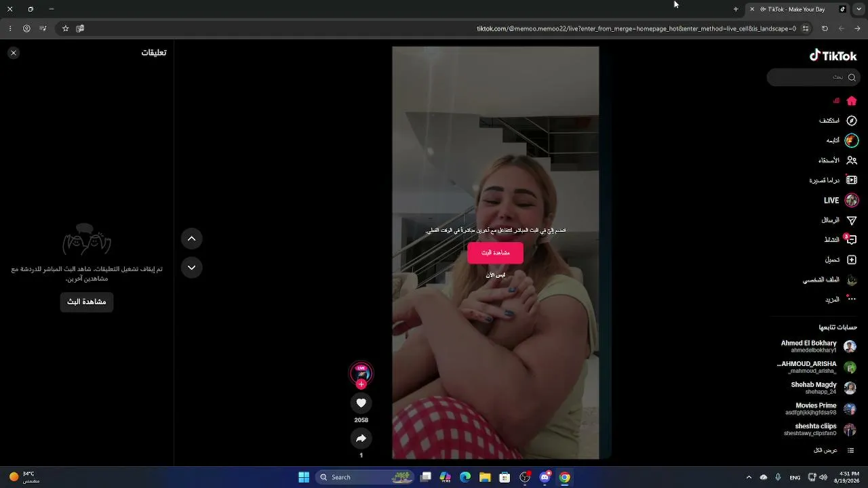Open Messages with the paper-plane icon

852,220
